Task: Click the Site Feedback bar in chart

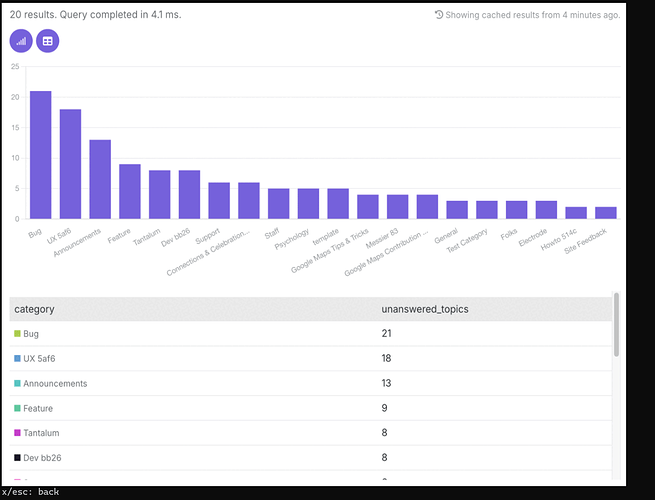Action: pos(606,213)
